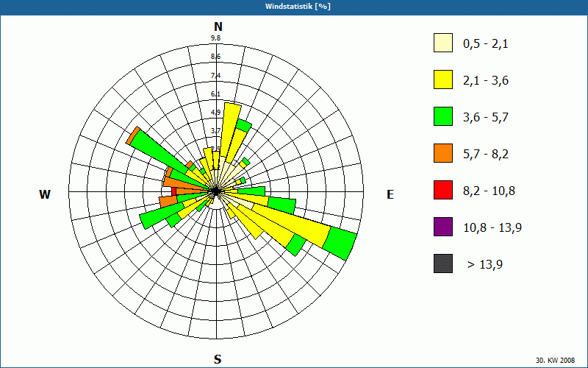Viewport: 588px width, 368px height.
Task: Click the S compass label
Action: coord(218,359)
